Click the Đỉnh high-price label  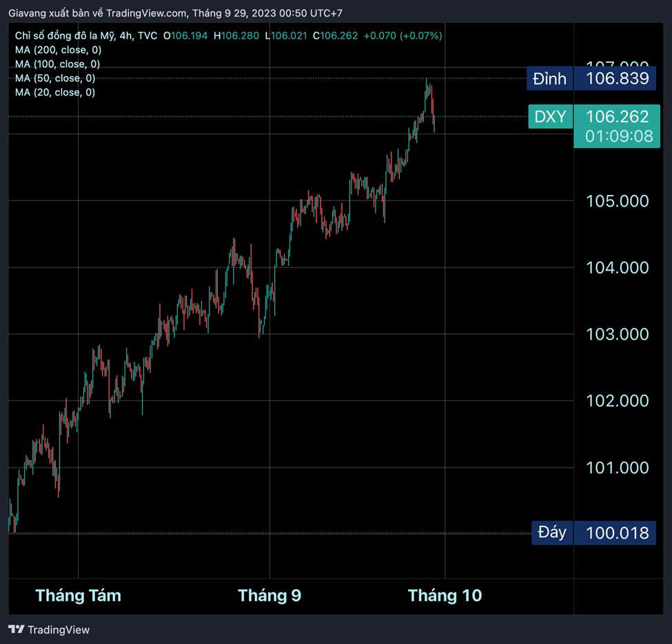[x=549, y=79]
